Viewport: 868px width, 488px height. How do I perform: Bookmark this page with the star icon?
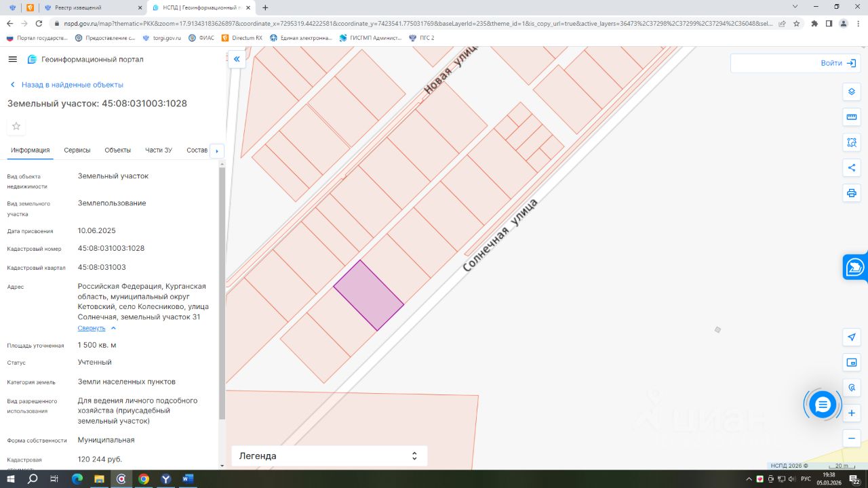click(797, 23)
